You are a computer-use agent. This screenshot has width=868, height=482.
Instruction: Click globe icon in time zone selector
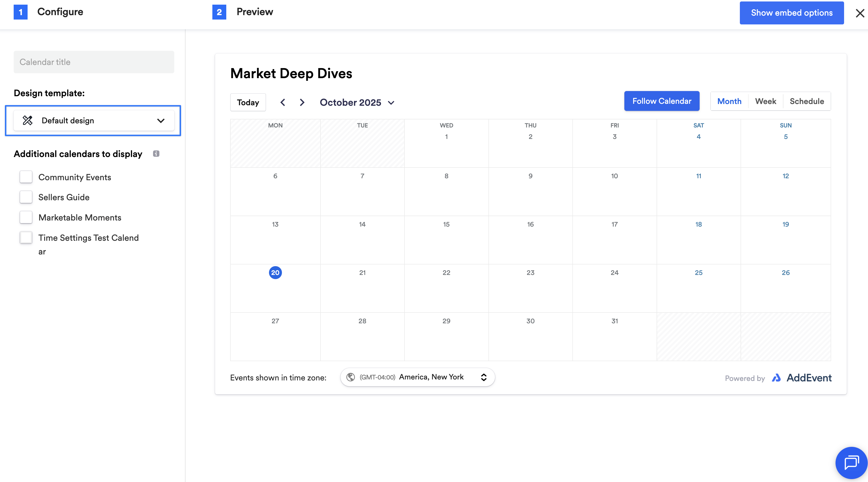(351, 377)
